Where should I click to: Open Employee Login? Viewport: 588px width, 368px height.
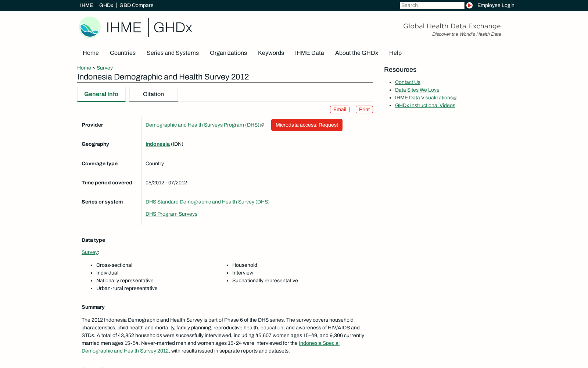coord(496,5)
